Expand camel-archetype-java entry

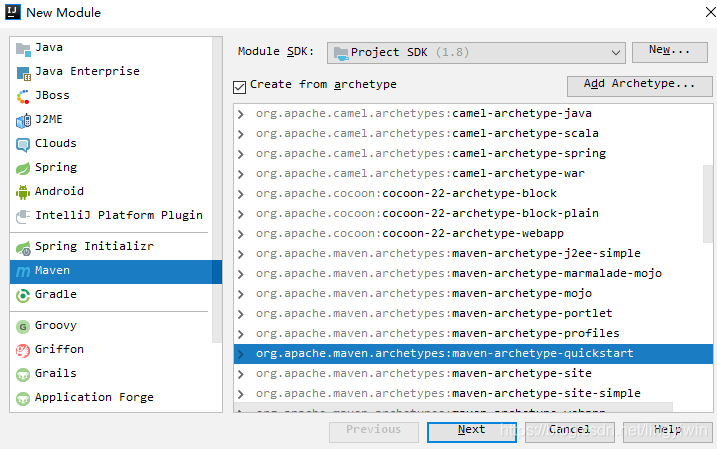point(241,114)
